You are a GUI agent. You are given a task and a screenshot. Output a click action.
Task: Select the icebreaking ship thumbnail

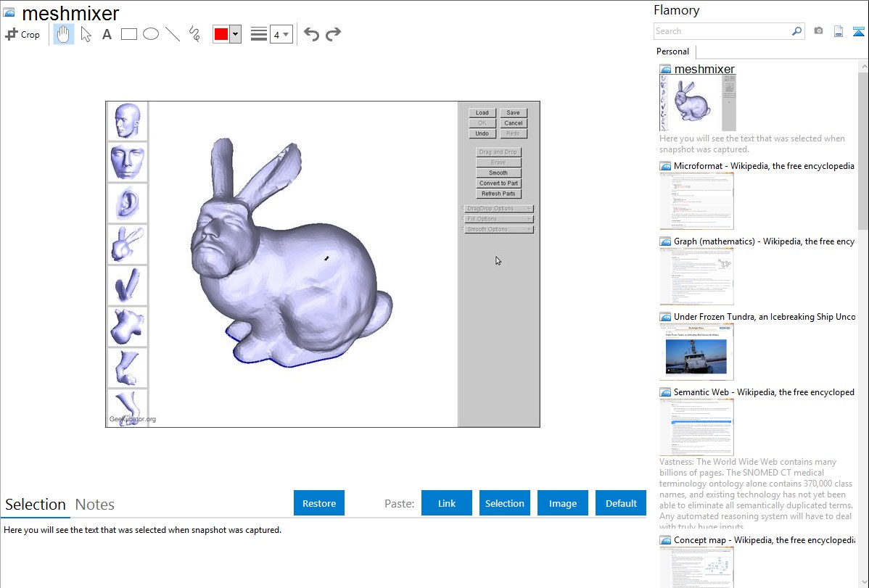coord(696,352)
